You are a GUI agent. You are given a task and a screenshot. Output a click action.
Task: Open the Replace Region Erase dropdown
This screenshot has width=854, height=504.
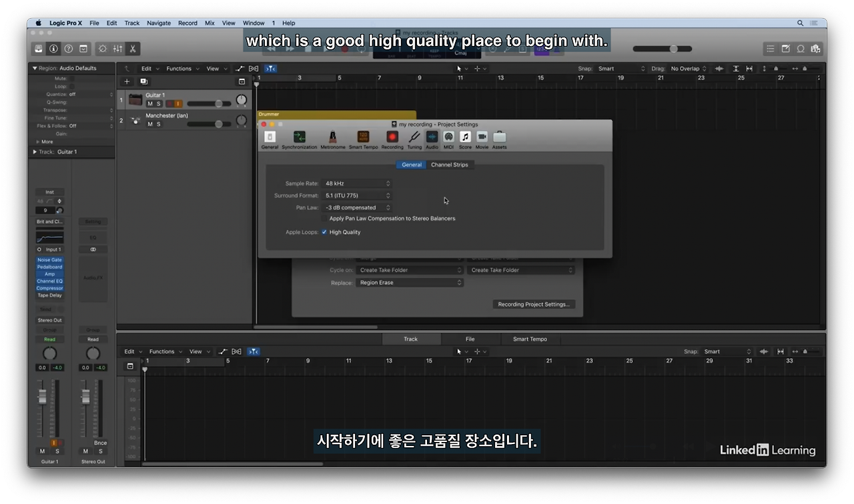[410, 283]
